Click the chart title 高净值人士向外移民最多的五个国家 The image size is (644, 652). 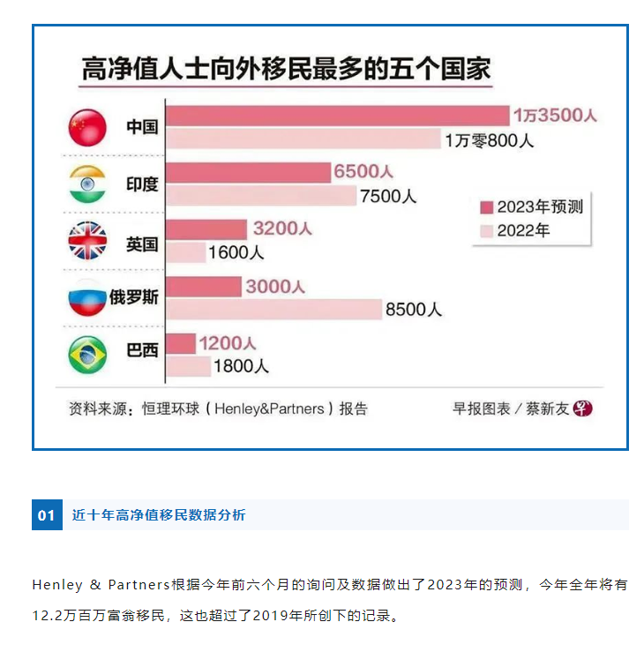[x=286, y=69]
